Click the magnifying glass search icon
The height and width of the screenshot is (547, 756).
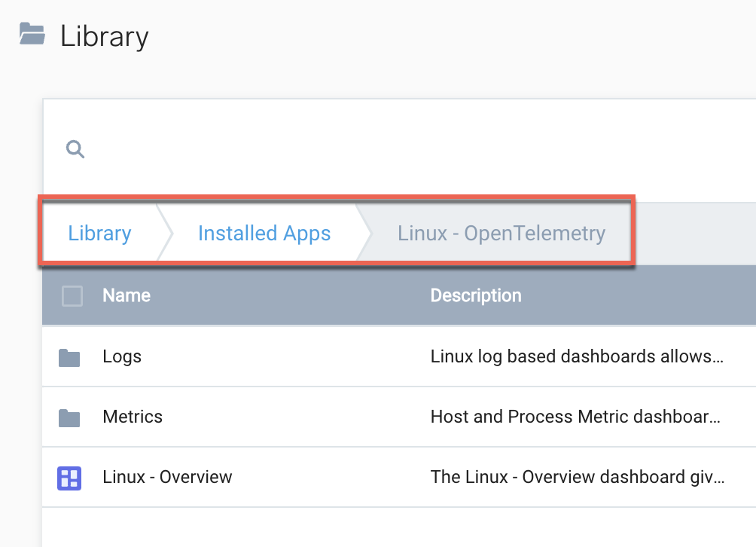click(75, 149)
